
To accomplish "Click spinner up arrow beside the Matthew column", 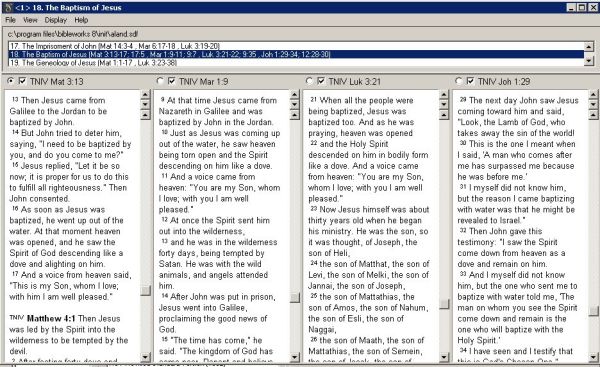I will pos(145,95).
